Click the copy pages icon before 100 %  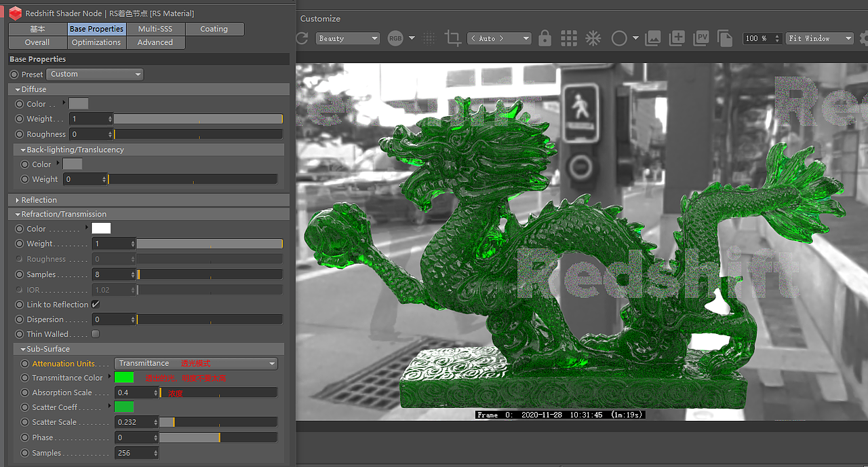pyautogui.click(x=725, y=39)
